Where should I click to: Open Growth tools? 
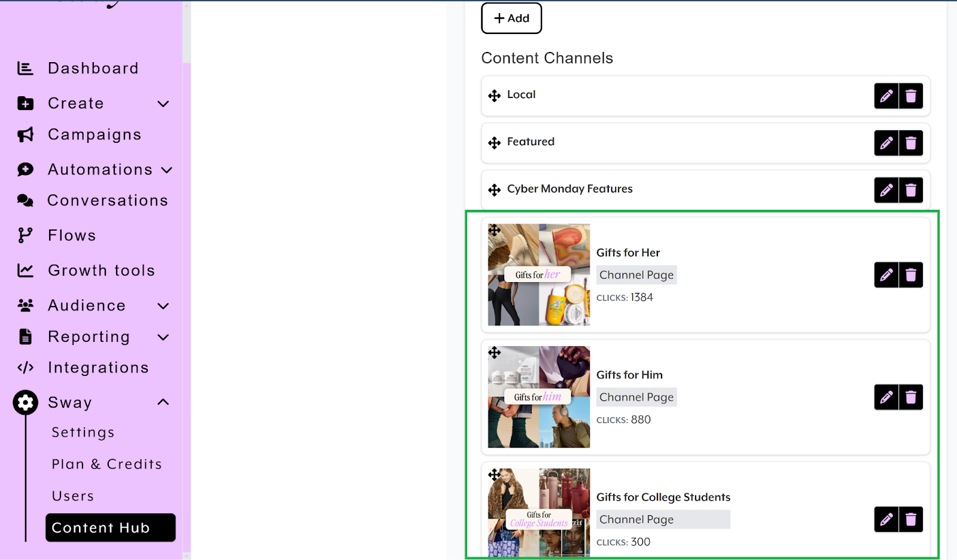tap(101, 270)
